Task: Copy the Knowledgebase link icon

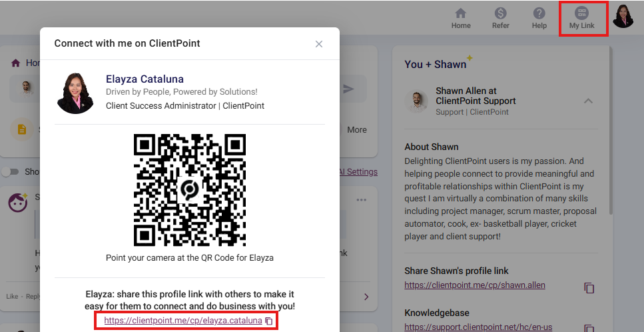Action: click(x=589, y=328)
